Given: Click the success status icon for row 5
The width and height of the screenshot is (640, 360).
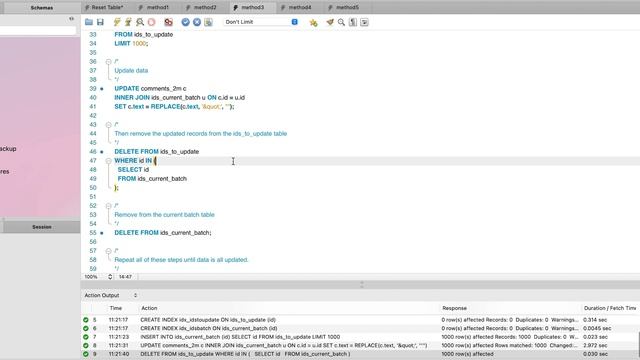Looking at the screenshot, I should pyautogui.click(x=86, y=320).
